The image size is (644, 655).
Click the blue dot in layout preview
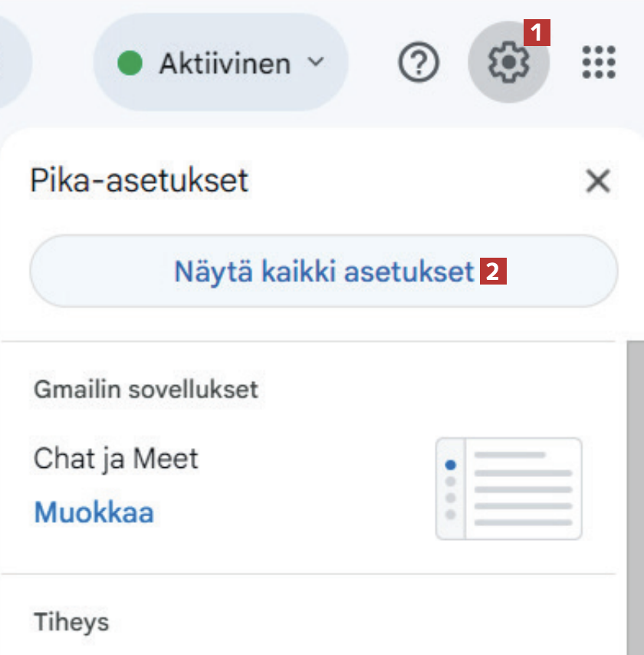450,465
